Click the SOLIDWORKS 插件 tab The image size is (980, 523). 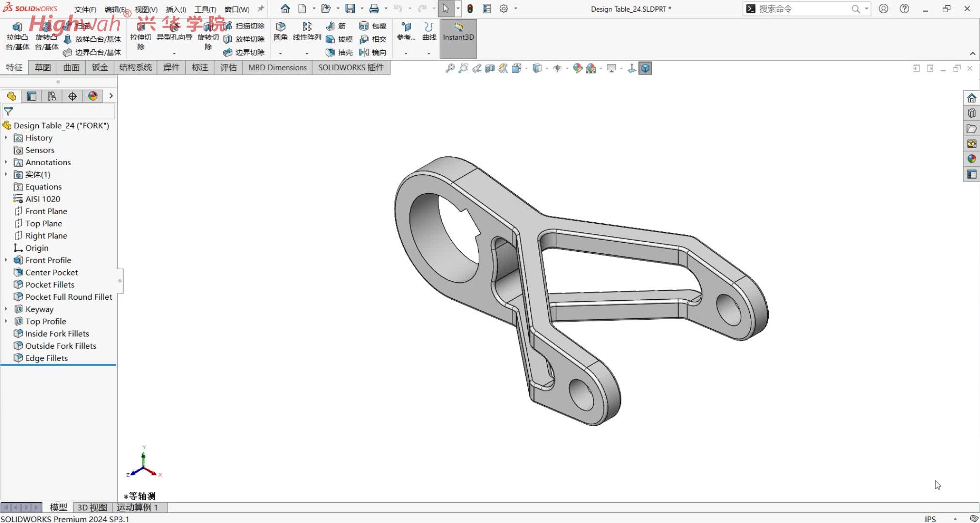click(350, 67)
